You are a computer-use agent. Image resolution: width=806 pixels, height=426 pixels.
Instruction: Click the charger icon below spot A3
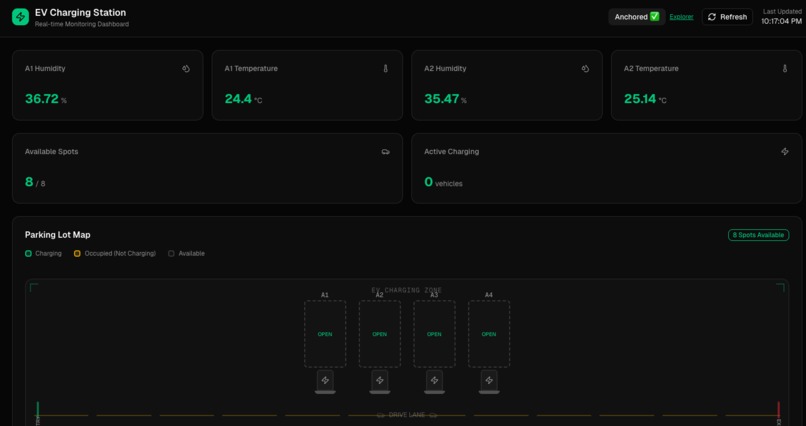434,382
